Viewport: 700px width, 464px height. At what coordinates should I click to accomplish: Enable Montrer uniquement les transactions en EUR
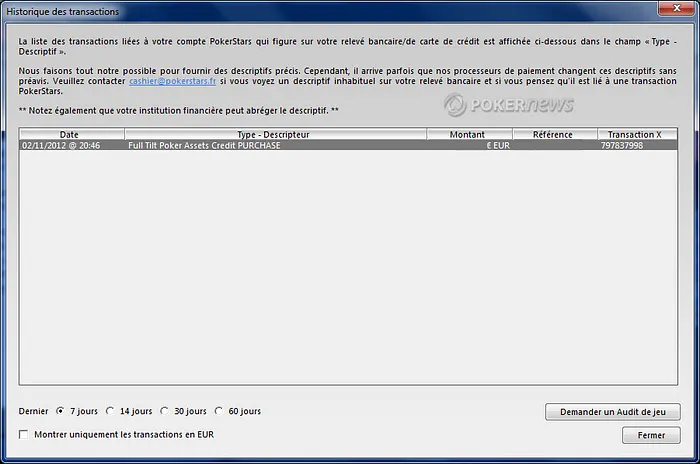(x=23, y=435)
